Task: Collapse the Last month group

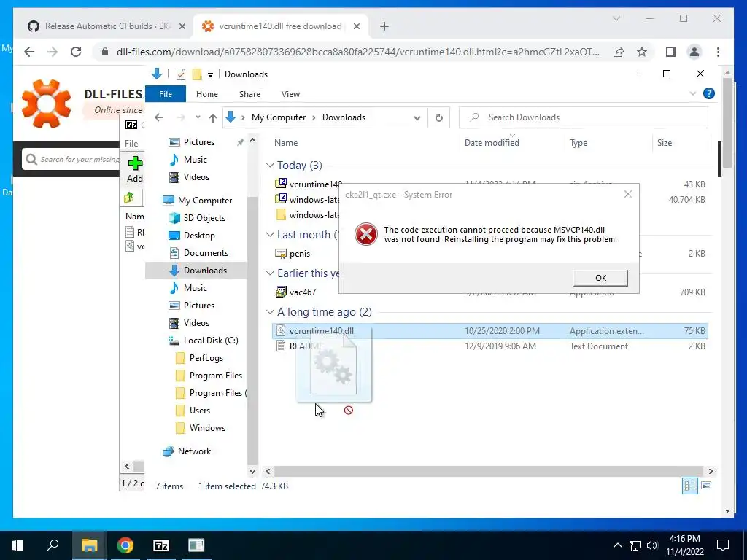Action: 270,235
